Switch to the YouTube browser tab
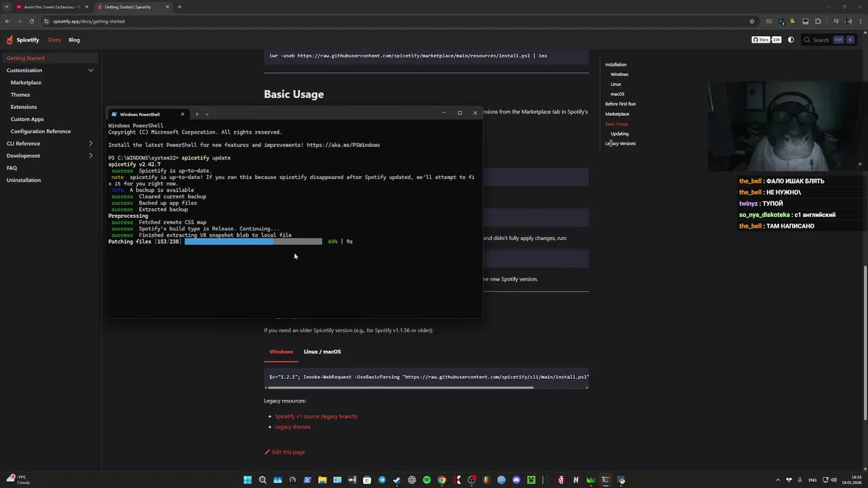The image size is (868, 488). coord(52,7)
